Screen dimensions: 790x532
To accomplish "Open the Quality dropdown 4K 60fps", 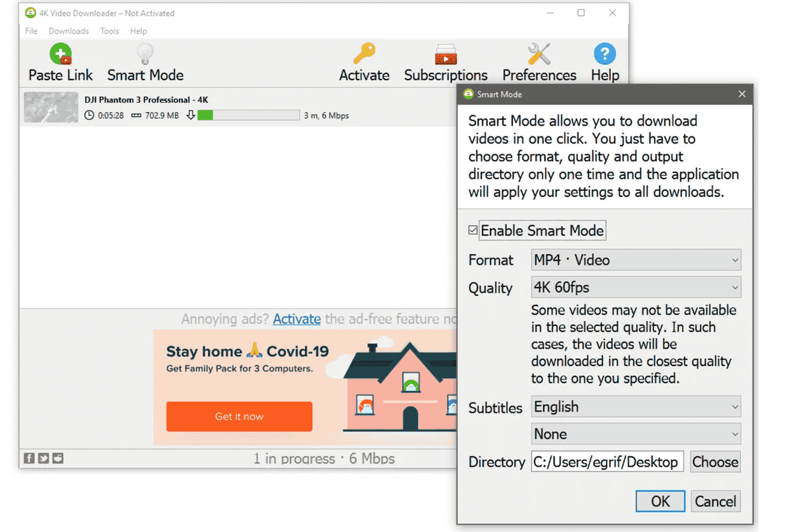I will coord(636,287).
